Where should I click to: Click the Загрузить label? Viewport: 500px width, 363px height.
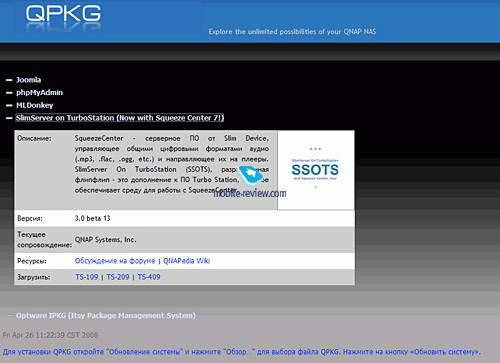(x=34, y=277)
